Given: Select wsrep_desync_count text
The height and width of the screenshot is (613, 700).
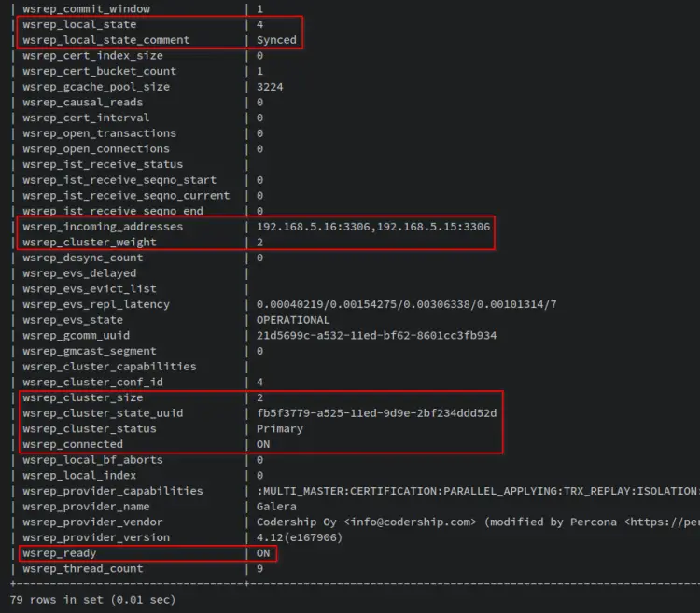Looking at the screenshot, I should coord(83,258).
